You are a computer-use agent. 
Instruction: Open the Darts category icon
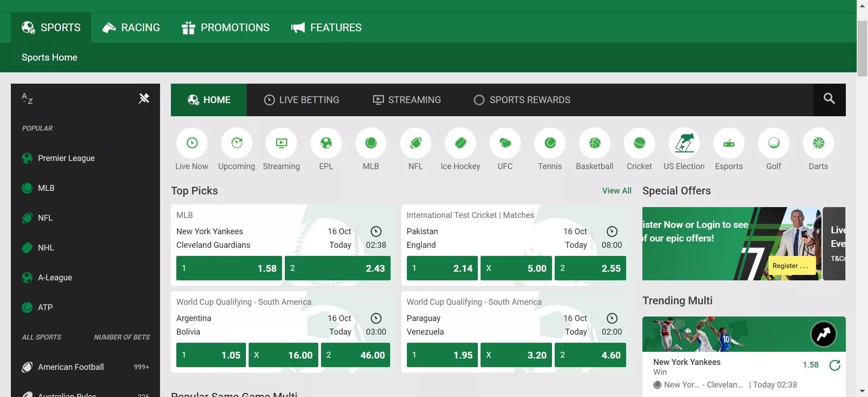[818, 143]
